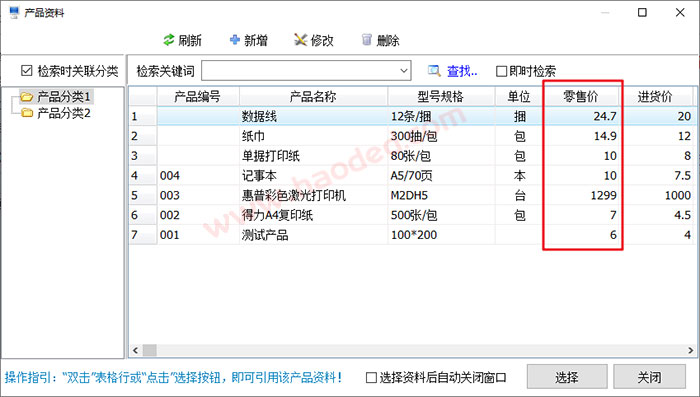Screen dimensions: 700x397
Task: Click the 零售价 column header
Action: 581,96
